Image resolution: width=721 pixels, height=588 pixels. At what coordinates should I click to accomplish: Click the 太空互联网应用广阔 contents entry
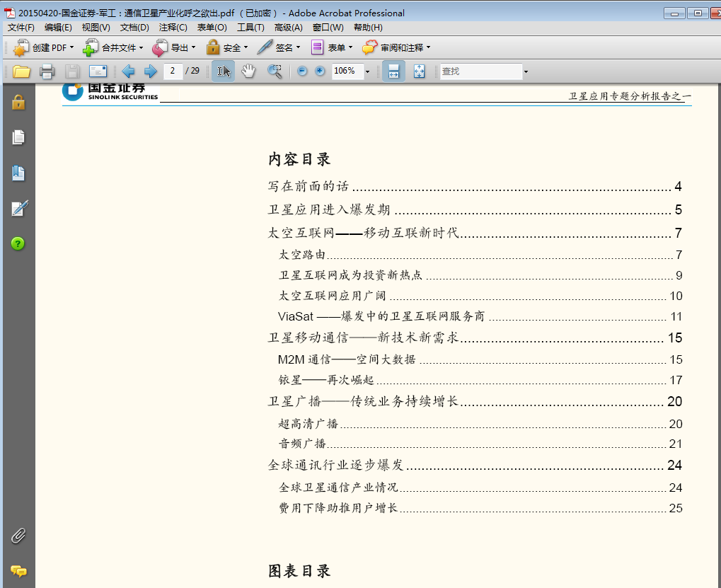480,296
